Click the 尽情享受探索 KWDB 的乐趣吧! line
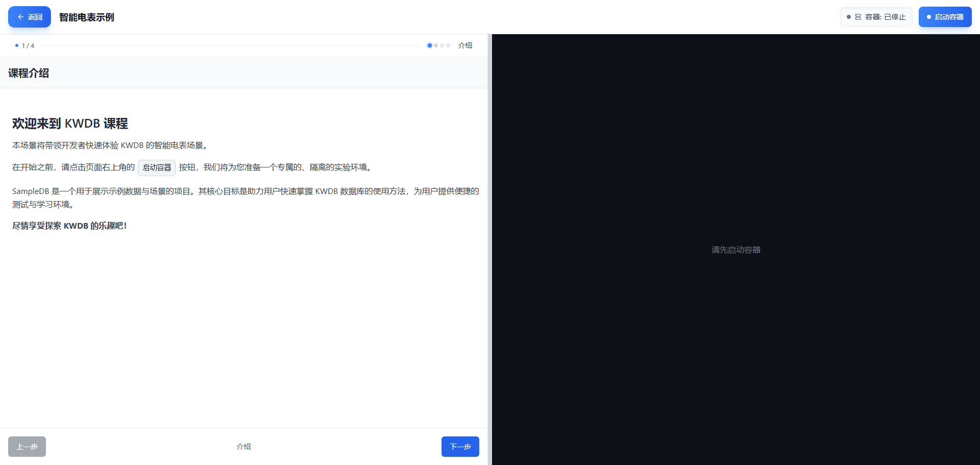 69,226
